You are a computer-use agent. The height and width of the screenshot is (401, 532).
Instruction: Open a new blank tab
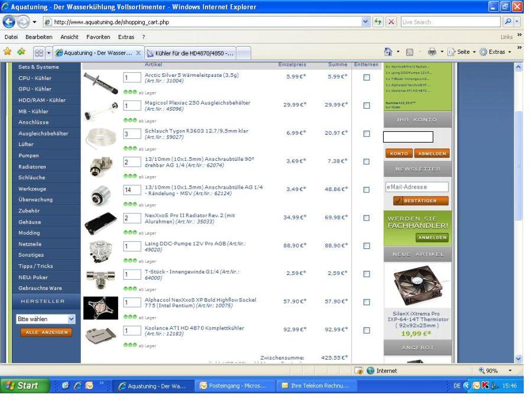pyautogui.click(x=244, y=53)
